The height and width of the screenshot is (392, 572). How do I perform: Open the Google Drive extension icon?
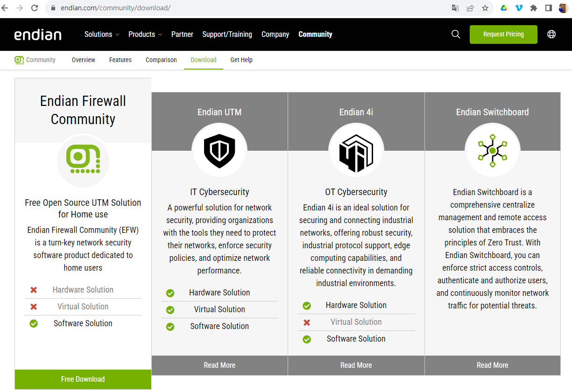[x=504, y=8]
